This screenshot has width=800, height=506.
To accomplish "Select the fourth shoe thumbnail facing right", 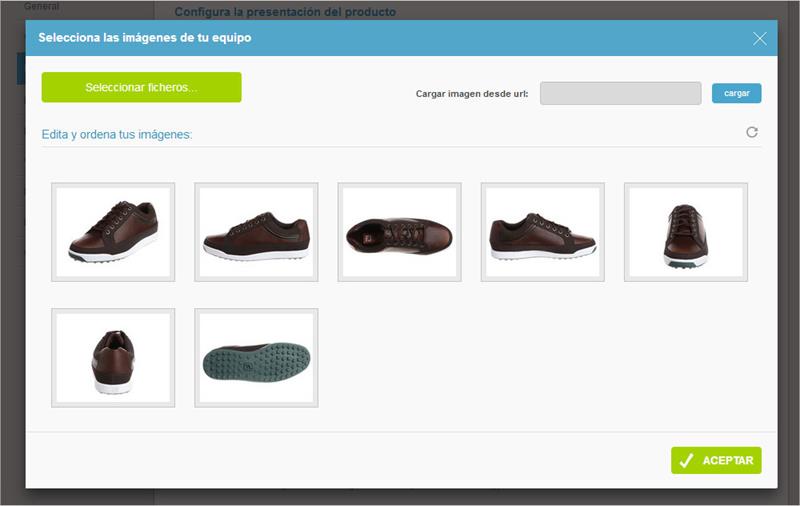I will pyautogui.click(x=542, y=232).
